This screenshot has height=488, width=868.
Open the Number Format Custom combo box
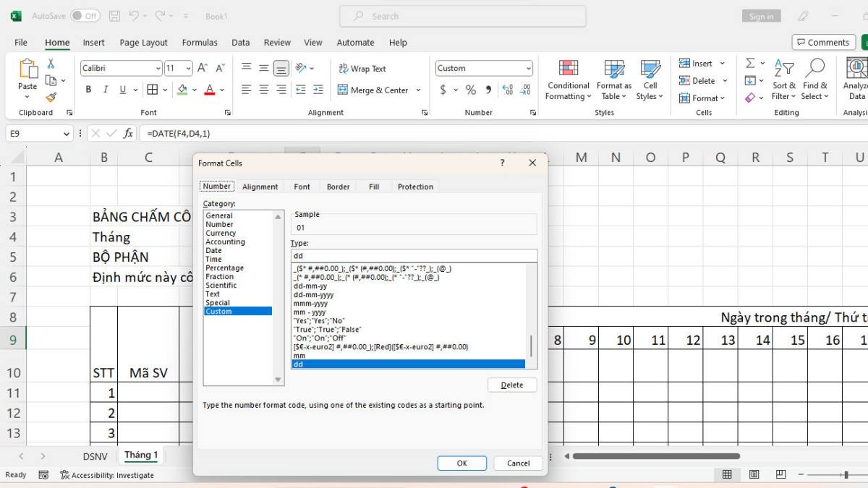(484, 68)
